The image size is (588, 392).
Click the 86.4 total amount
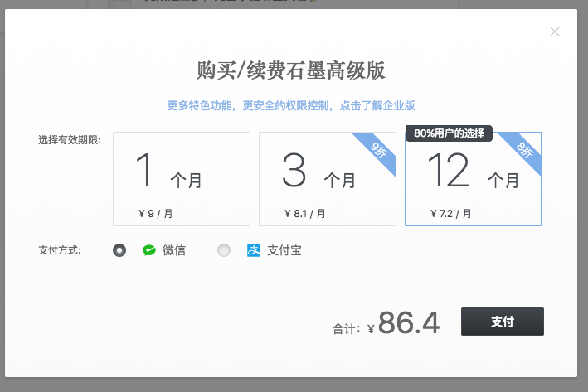tap(408, 323)
